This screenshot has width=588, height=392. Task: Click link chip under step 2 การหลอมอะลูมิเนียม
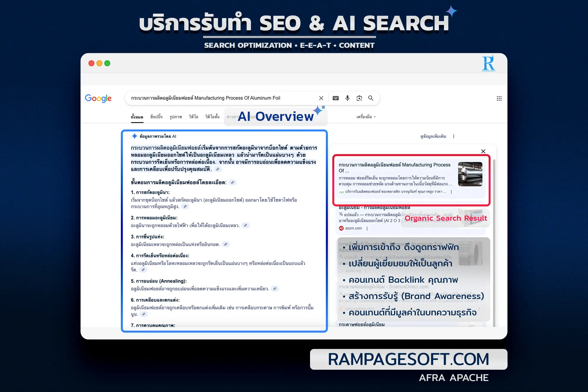245,225
